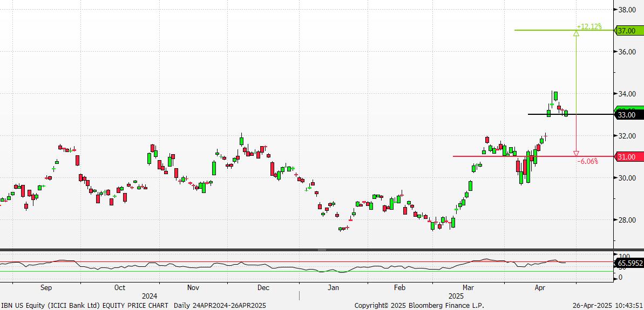Click the red horizontal stop-loss line
Screen dimensions: 644x310
pyautogui.click(x=486, y=156)
